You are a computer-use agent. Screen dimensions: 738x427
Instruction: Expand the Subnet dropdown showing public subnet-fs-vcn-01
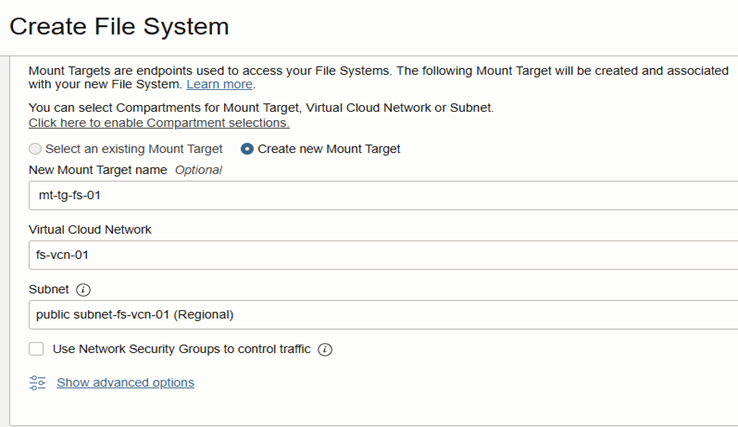380,314
